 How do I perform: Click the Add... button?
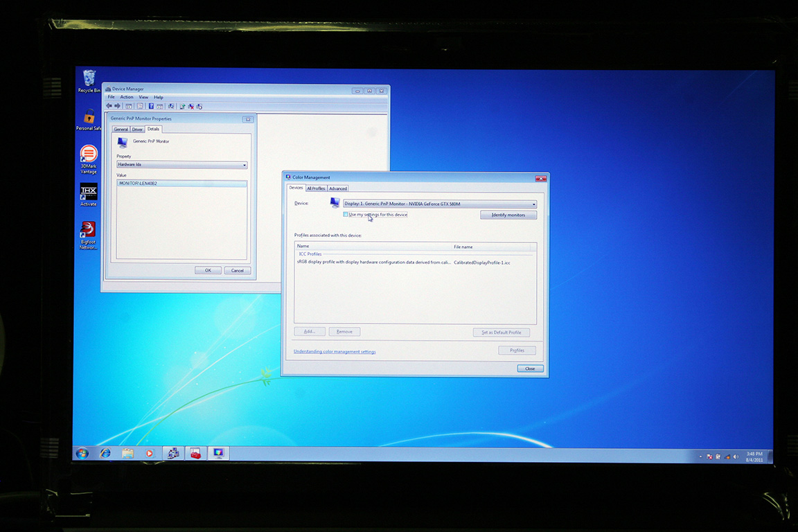pyautogui.click(x=310, y=331)
